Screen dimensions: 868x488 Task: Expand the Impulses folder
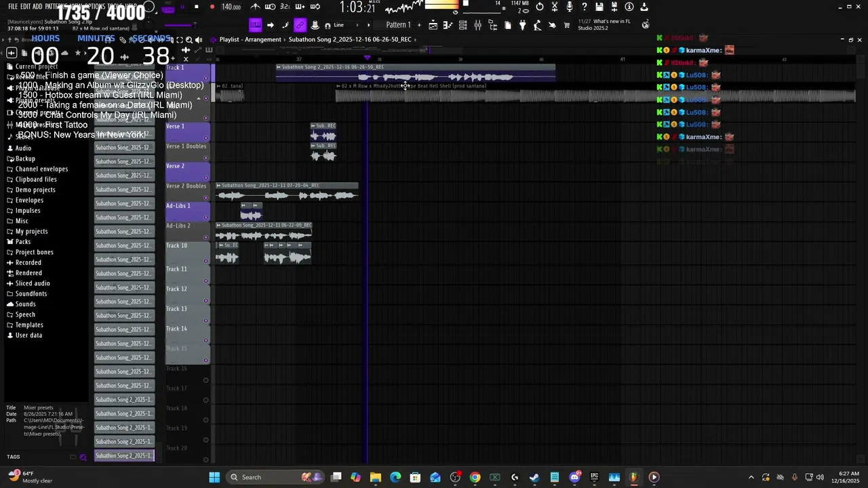[28, 211]
